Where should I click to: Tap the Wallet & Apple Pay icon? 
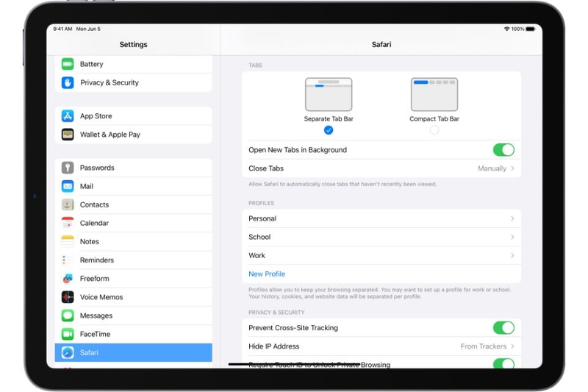click(68, 135)
